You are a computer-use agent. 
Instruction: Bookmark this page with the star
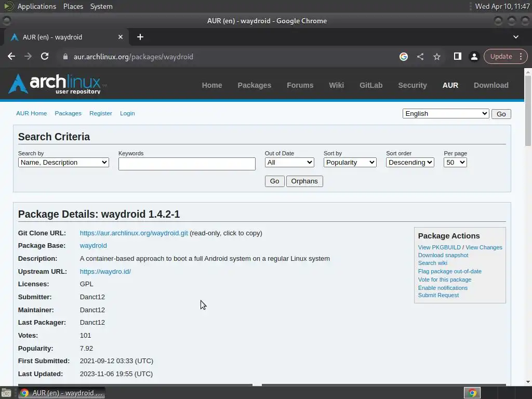click(x=436, y=57)
